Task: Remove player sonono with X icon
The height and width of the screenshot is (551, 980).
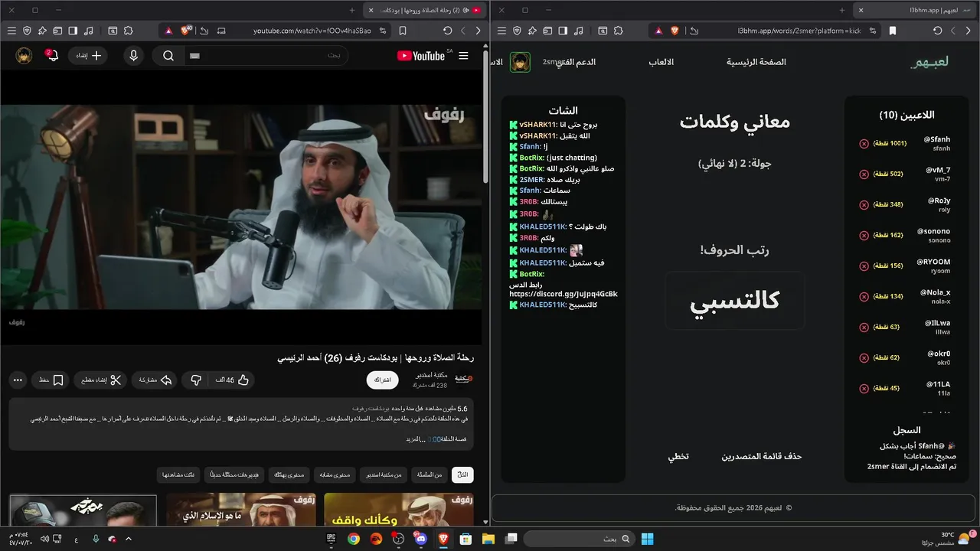Action: coord(864,235)
